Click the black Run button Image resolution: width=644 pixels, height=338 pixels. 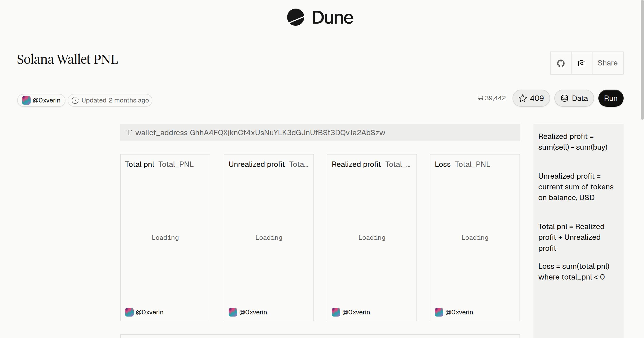point(611,98)
